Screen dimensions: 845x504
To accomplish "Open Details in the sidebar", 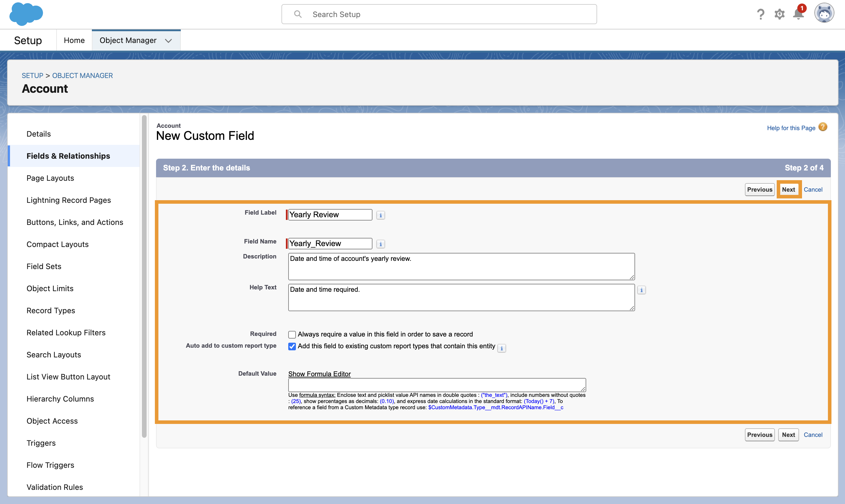I will tap(39, 134).
